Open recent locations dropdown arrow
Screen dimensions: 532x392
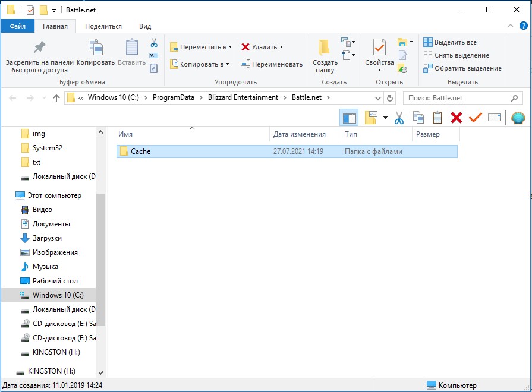click(44, 98)
